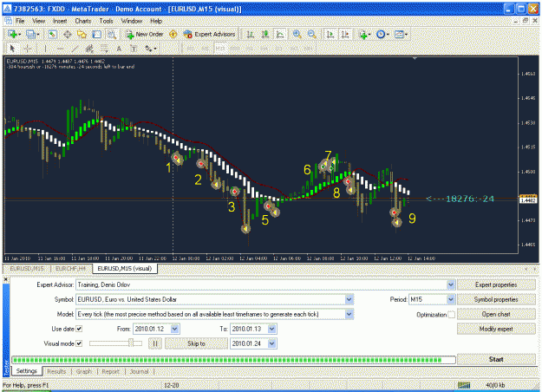Expand the Period M15 dropdown

click(x=451, y=299)
